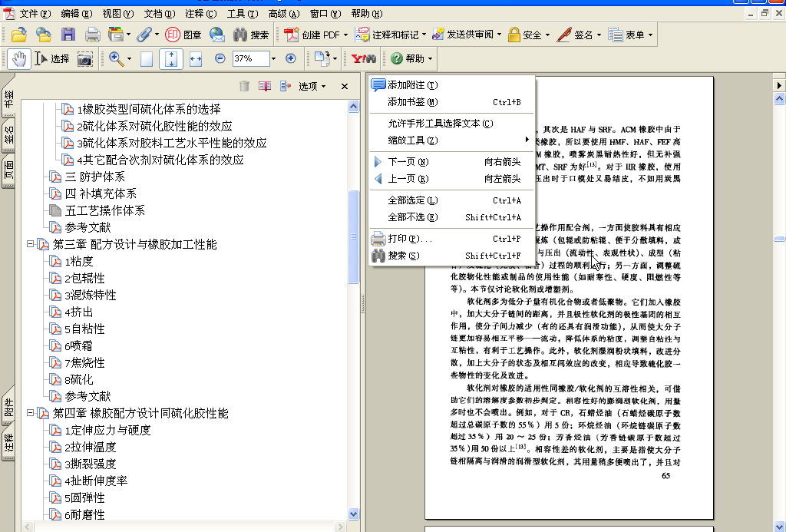Open the 编辑 menu
The image size is (786, 532).
pyautogui.click(x=77, y=14)
